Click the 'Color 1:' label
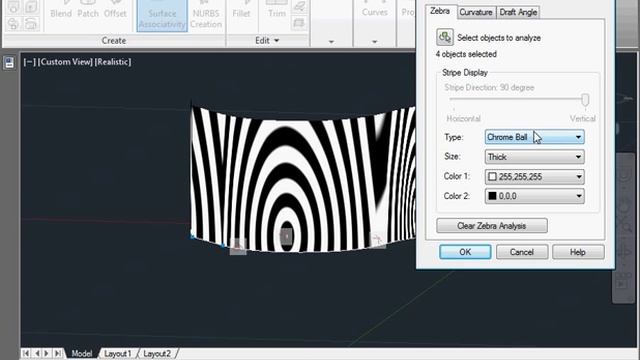This screenshot has height=360, width=640. [457, 176]
